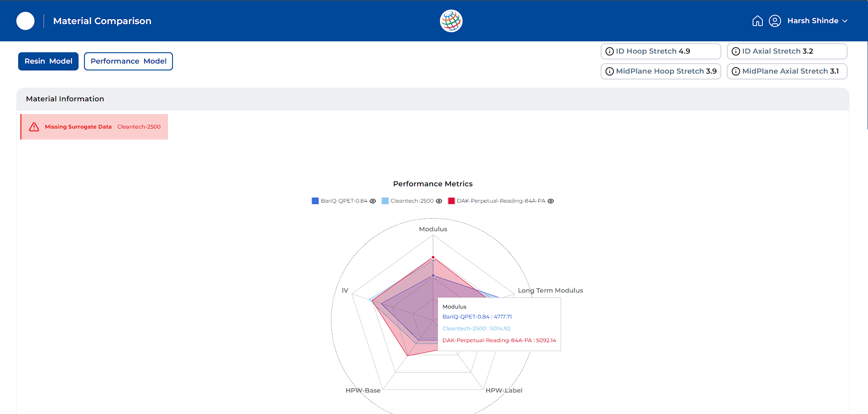Switch to the Performance Model tab
The width and height of the screenshot is (868, 414).
tap(128, 61)
